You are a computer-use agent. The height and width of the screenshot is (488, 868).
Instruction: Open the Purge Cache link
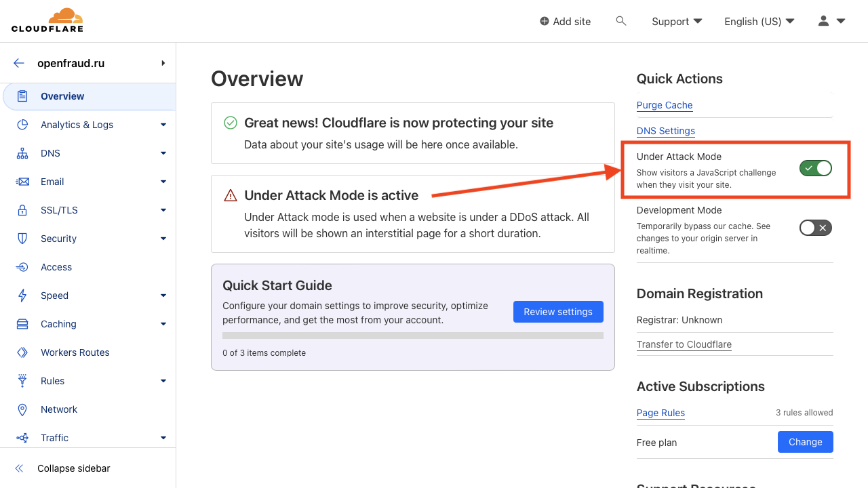[665, 105]
